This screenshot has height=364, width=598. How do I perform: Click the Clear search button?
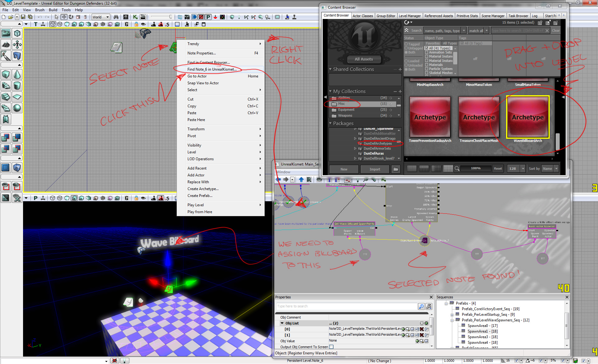(556, 30)
